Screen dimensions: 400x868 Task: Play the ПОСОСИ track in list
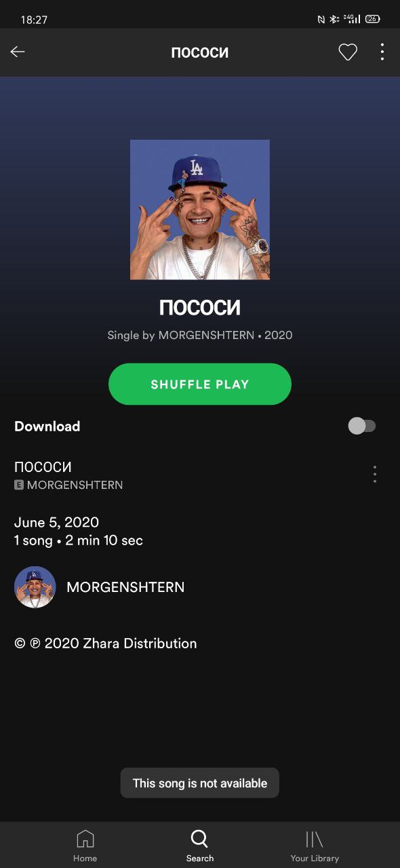click(x=183, y=475)
